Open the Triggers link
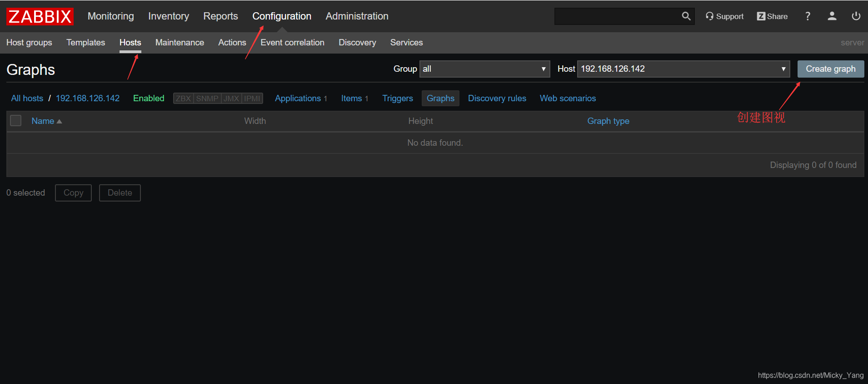The width and height of the screenshot is (868, 384). [398, 98]
